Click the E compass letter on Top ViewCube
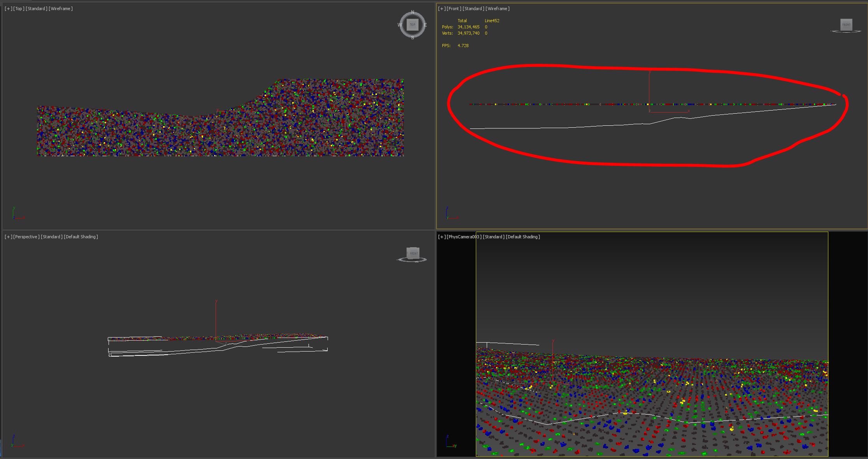Screen dimensions: 868x459 (425, 25)
